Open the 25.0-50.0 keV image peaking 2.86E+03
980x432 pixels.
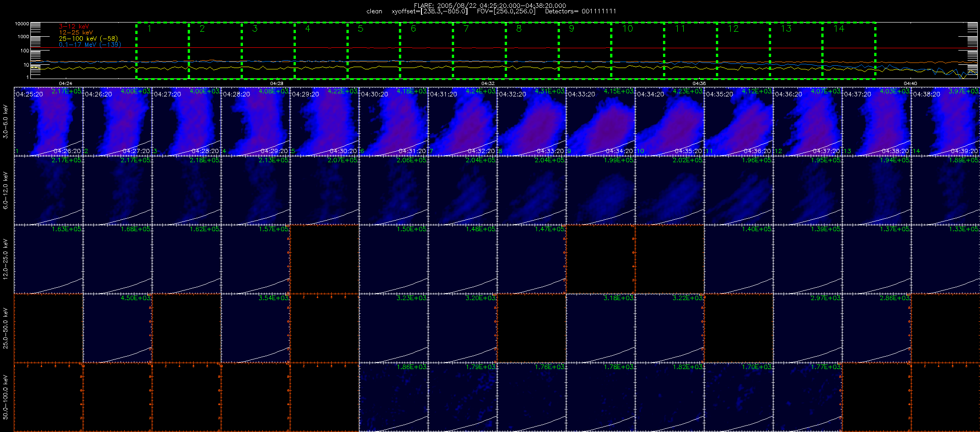coord(876,328)
